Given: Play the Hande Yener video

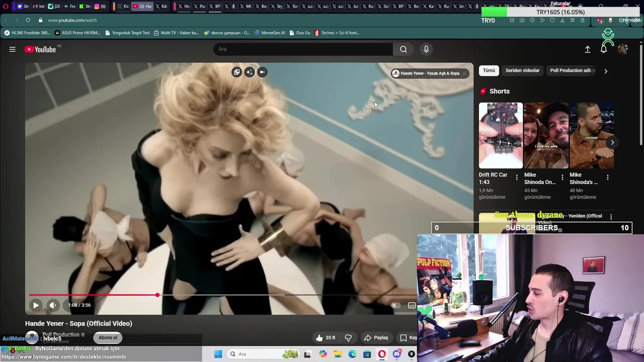Looking at the screenshot, I should [x=36, y=305].
